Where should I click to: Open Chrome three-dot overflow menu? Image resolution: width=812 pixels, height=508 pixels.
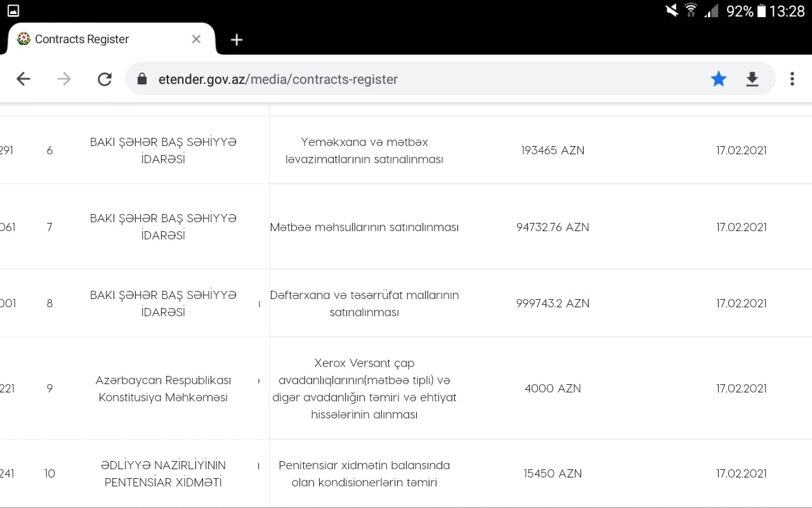pyautogui.click(x=792, y=79)
